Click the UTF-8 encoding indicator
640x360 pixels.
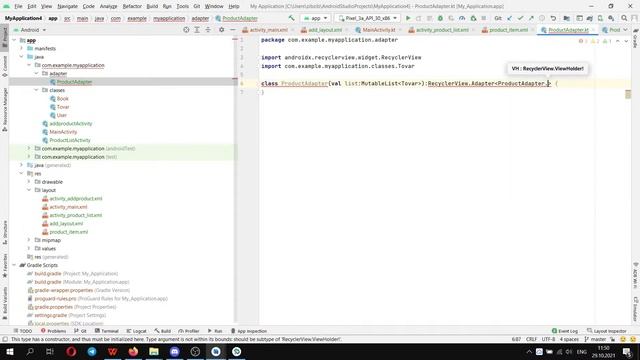coord(548,339)
